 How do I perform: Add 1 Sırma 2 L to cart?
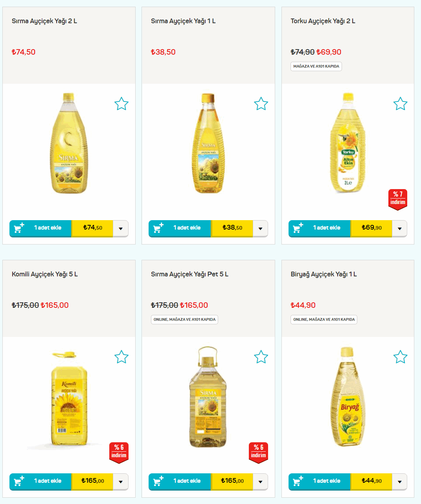coord(40,228)
